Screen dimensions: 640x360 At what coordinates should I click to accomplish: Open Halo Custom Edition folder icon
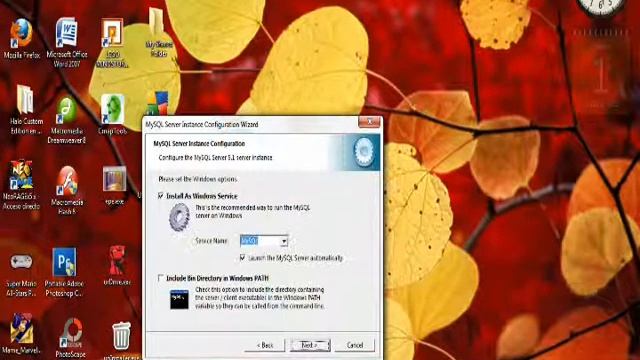pyautogui.click(x=26, y=109)
